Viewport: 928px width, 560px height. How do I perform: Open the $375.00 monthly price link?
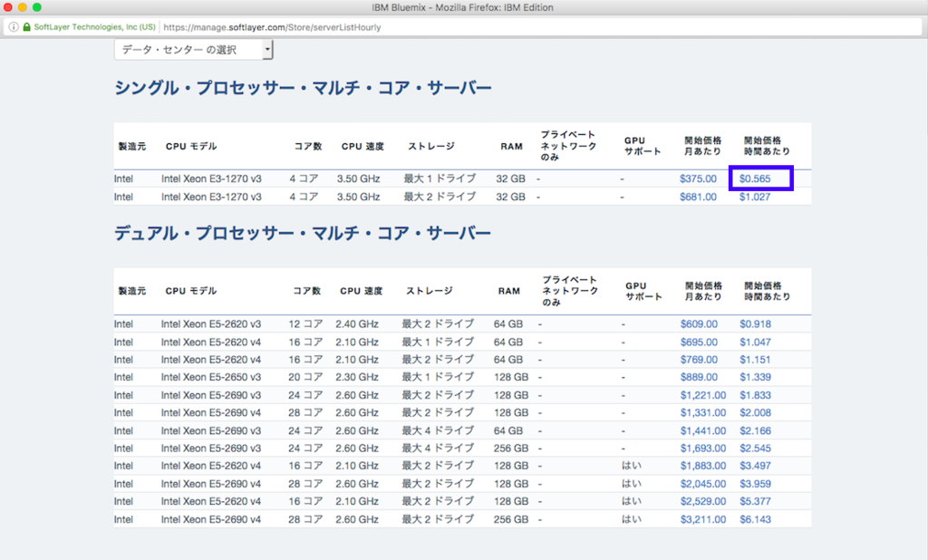(698, 179)
